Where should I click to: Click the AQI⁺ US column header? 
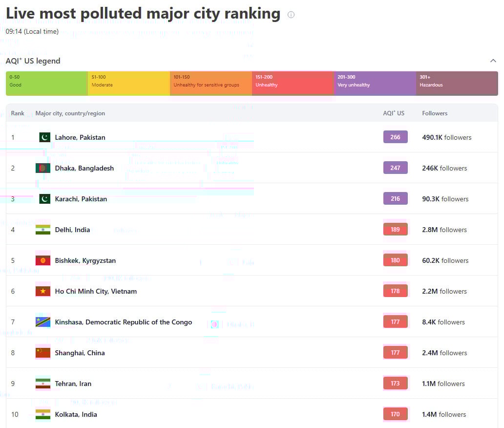point(394,113)
